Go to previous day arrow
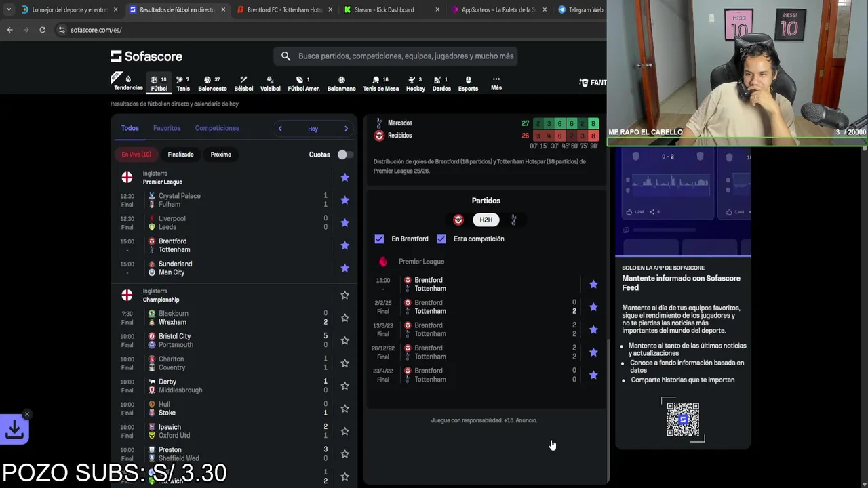Image resolution: width=868 pixels, height=488 pixels. pos(280,129)
